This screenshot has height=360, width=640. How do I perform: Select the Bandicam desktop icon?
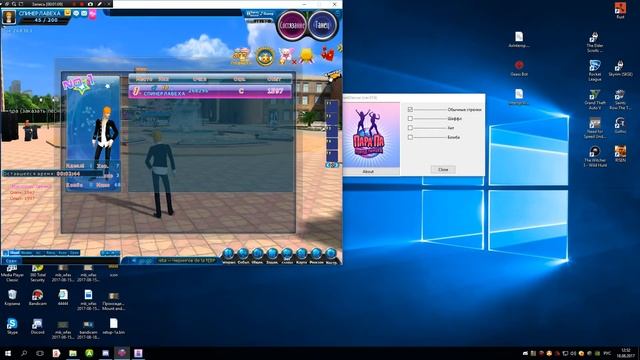click(37, 298)
